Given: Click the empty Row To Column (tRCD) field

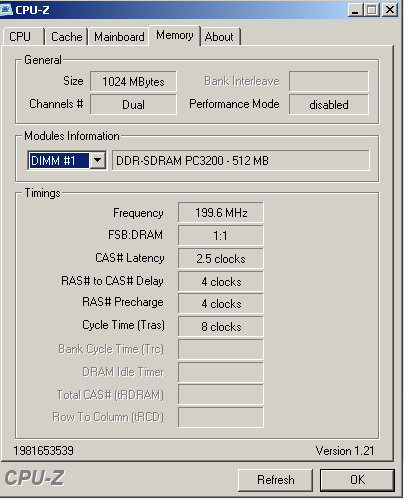Looking at the screenshot, I should coord(221,417).
